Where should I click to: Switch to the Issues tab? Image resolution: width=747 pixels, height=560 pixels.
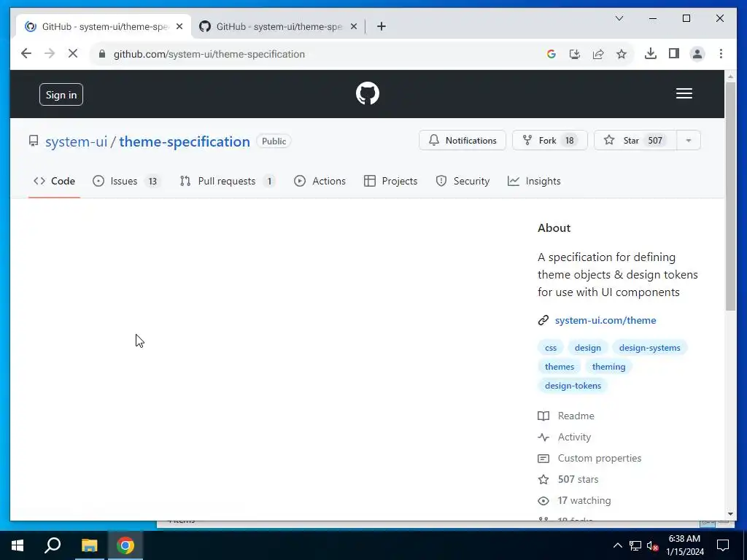click(127, 181)
